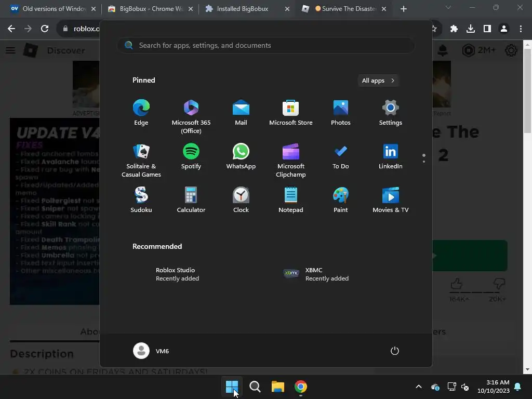This screenshot has height=399, width=532.
Task: Open a new Chrome tab
Action: coord(403,9)
